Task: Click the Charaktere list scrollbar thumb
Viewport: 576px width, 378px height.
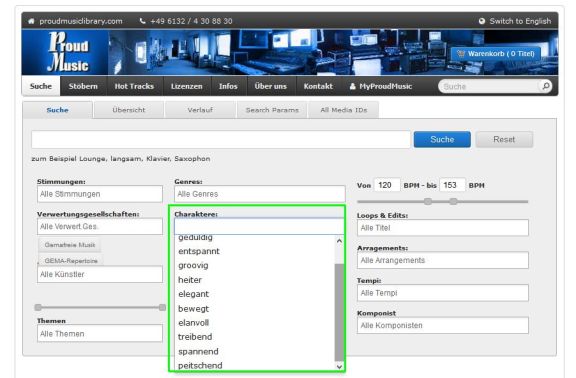Action: pyautogui.click(x=339, y=312)
